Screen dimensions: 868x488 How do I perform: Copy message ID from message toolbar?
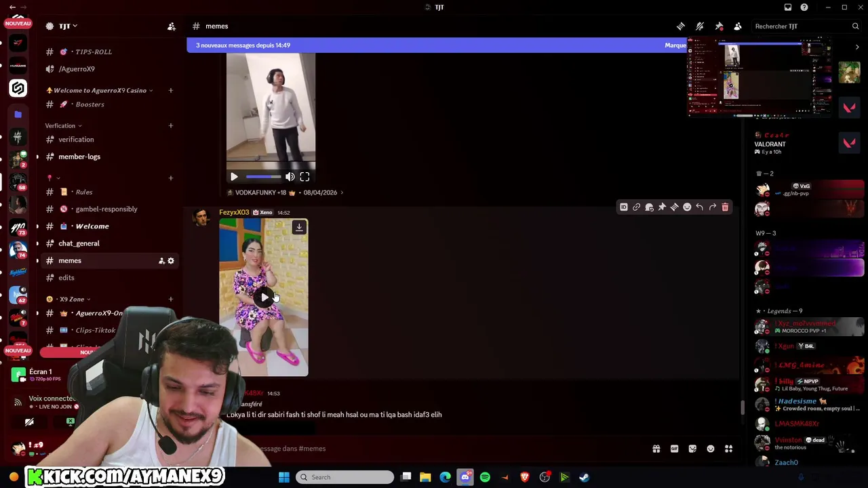(624, 207)
